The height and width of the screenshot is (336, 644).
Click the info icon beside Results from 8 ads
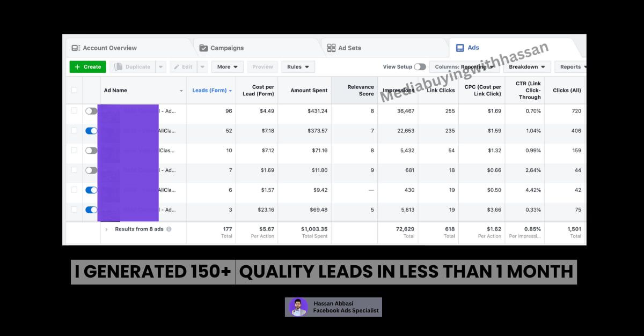[x=169, y=229]
